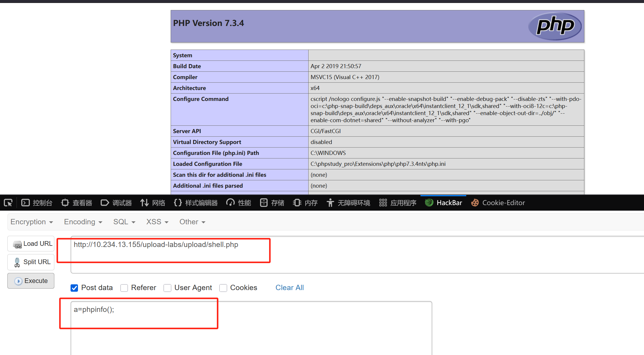Expand the SQL dropdown menu
Viewport: 644px width, 355px height.
(124, 222)
